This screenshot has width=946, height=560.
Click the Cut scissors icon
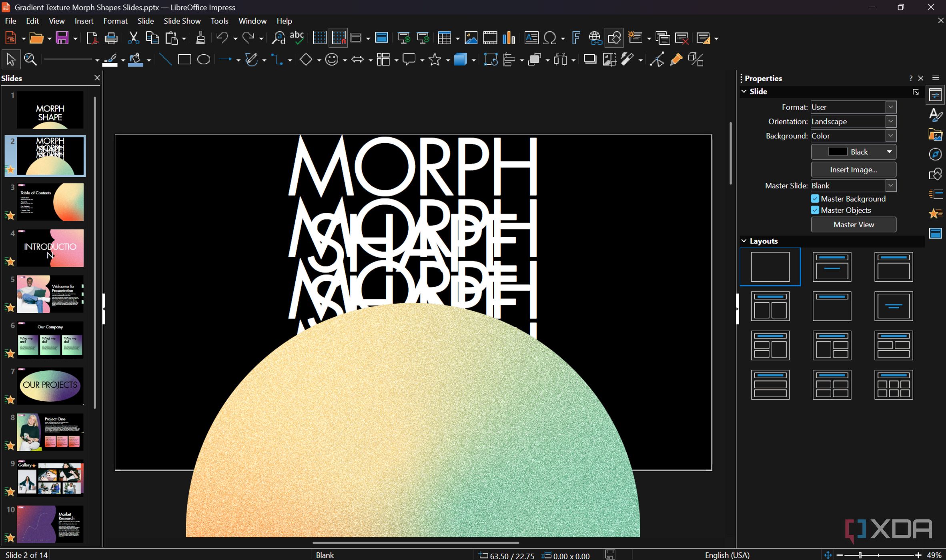[x=133, y=38]
